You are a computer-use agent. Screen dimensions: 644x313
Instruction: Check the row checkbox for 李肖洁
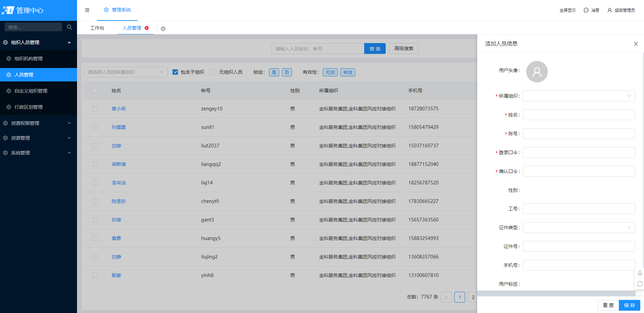click(x=95, y=183)
